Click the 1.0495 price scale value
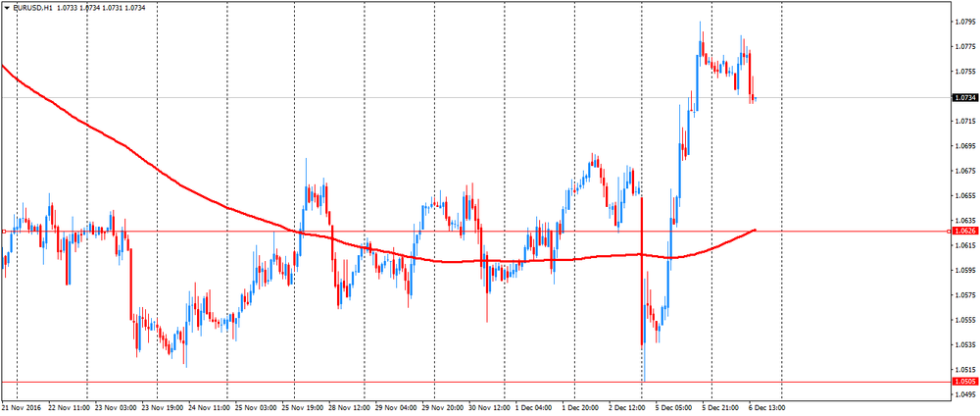Screen dimensions: 980x416 (963, 394)
